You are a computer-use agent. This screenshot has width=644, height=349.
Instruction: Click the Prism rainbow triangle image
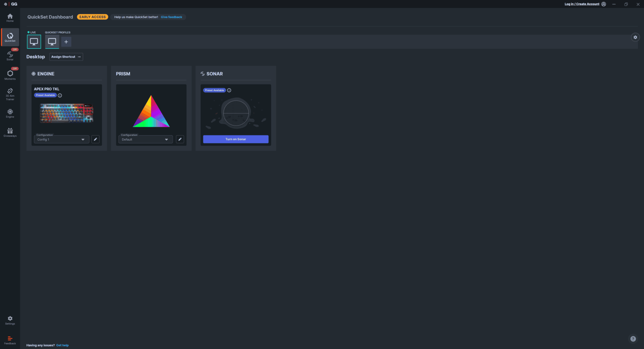tap(151, 111)
